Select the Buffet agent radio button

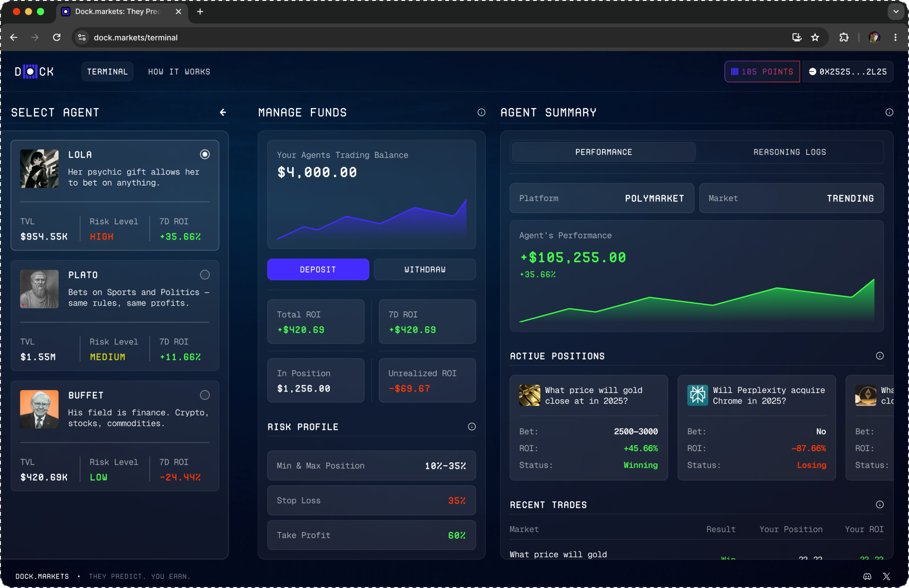[205, 395]
